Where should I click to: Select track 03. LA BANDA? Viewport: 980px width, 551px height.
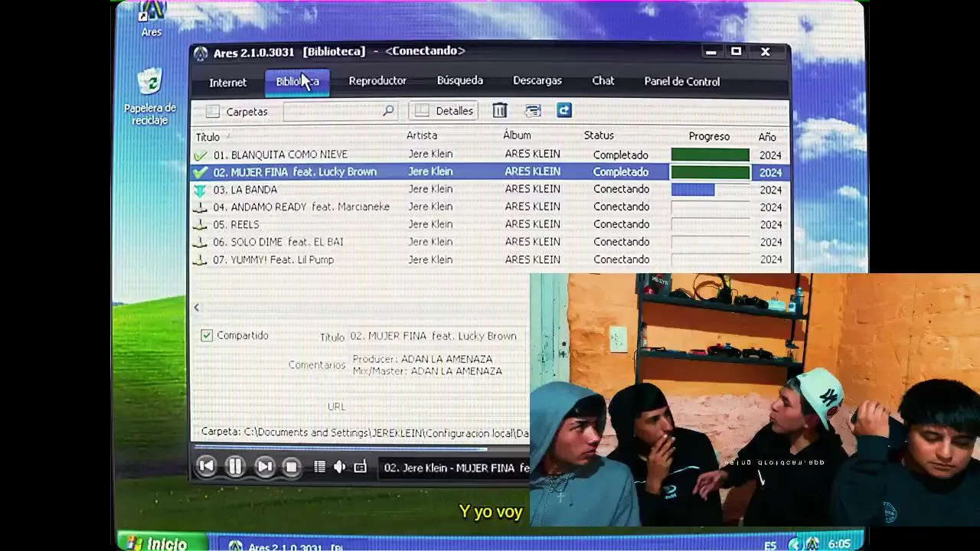coord(490,190)
